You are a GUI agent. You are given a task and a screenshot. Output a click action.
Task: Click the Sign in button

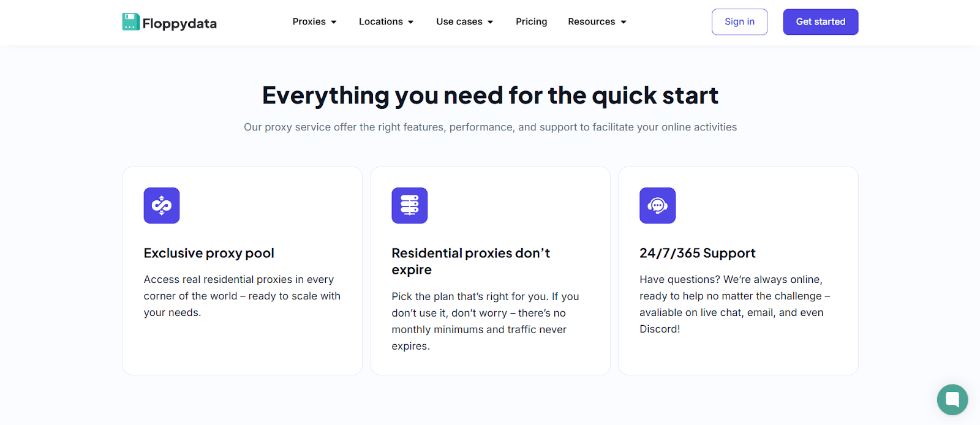(739, 22)
